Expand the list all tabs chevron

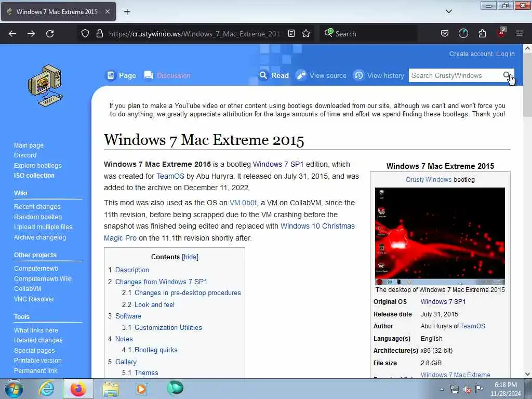click(x=448, y=11)
